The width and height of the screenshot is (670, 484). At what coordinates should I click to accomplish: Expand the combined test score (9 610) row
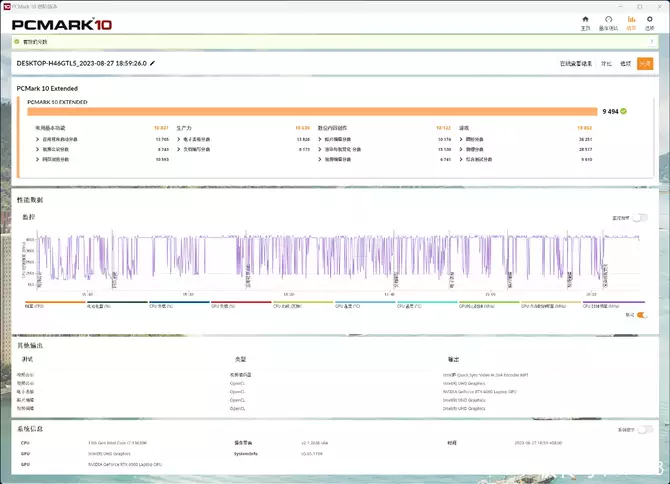461,159
